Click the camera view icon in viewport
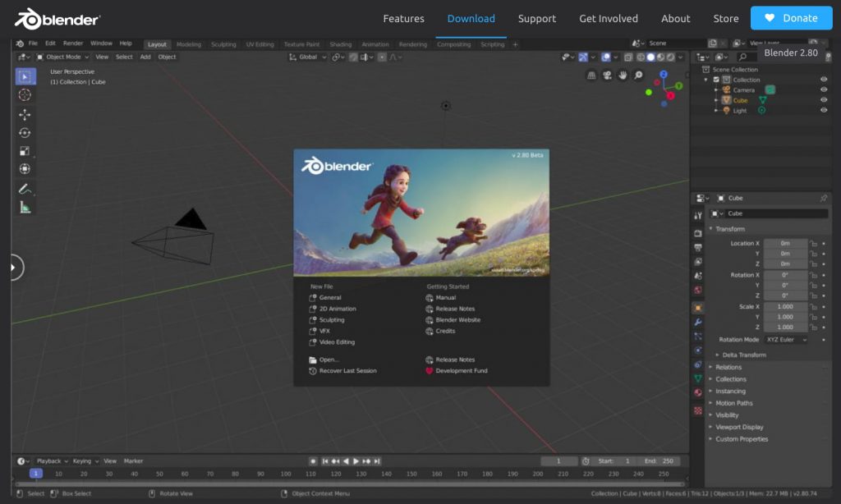The height and width of the screenshot is (504, 841). (607, 76)
